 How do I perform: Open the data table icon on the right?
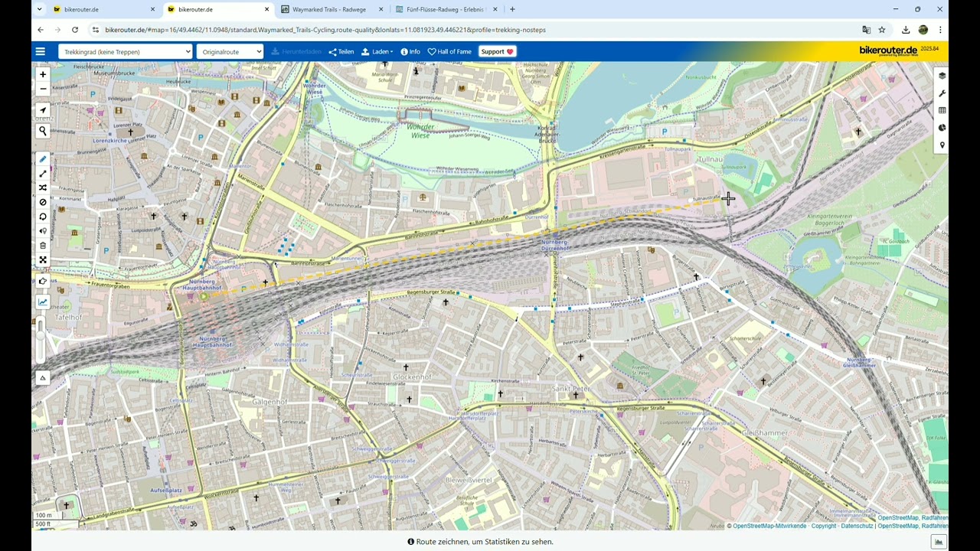pyautogui.click(x=942, y=111)
